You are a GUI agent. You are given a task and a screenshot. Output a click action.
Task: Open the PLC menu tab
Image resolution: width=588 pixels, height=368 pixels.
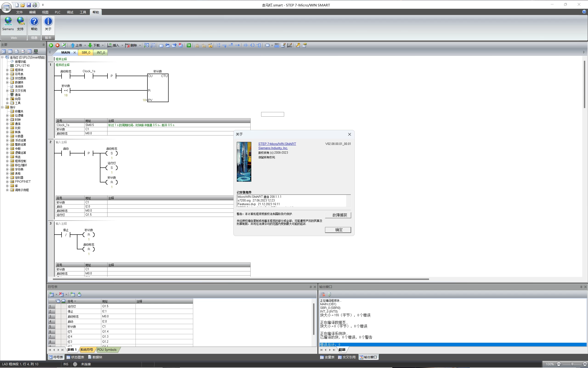point(58,12)
